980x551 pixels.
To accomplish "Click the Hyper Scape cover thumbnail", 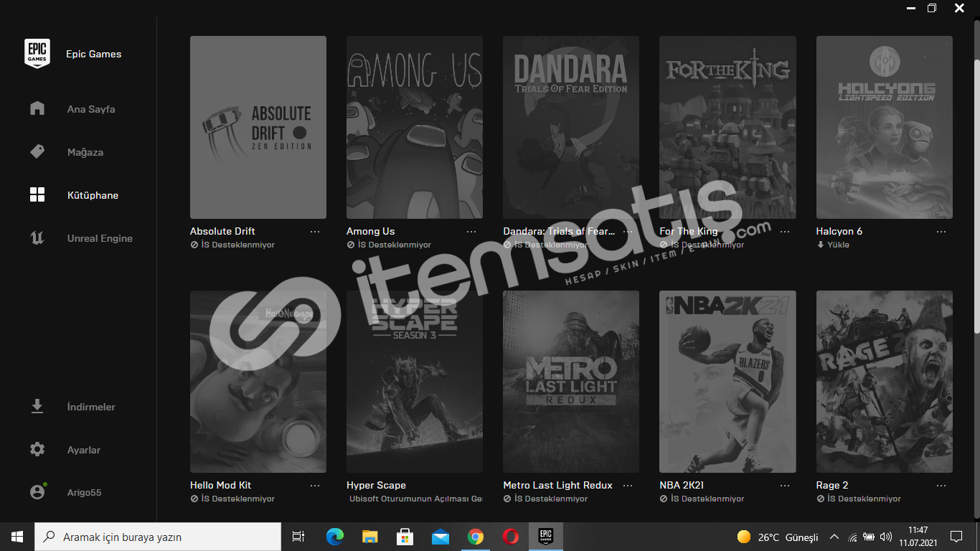I will coord(415,382).
